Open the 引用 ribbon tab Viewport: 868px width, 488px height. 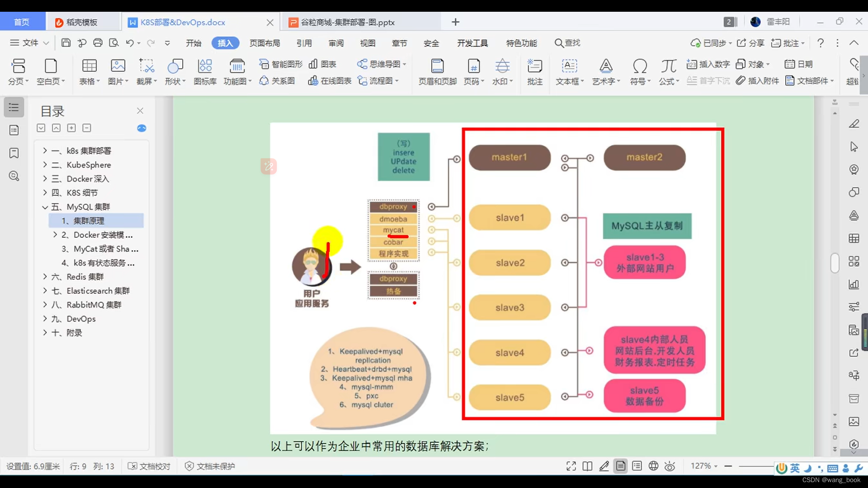point(304,43)
